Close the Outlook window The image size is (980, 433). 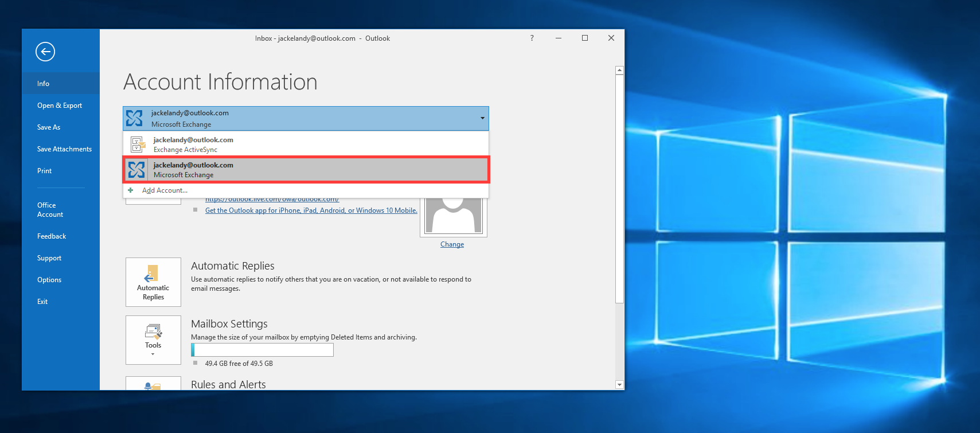coord(611,38)
